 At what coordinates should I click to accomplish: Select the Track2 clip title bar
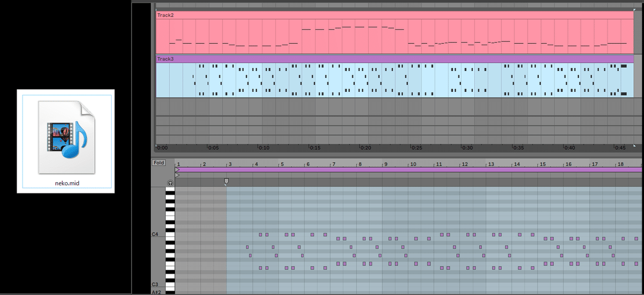pos(395,15)
